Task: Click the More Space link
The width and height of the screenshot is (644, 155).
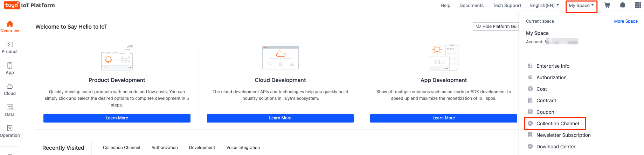Action: (626, 21)
